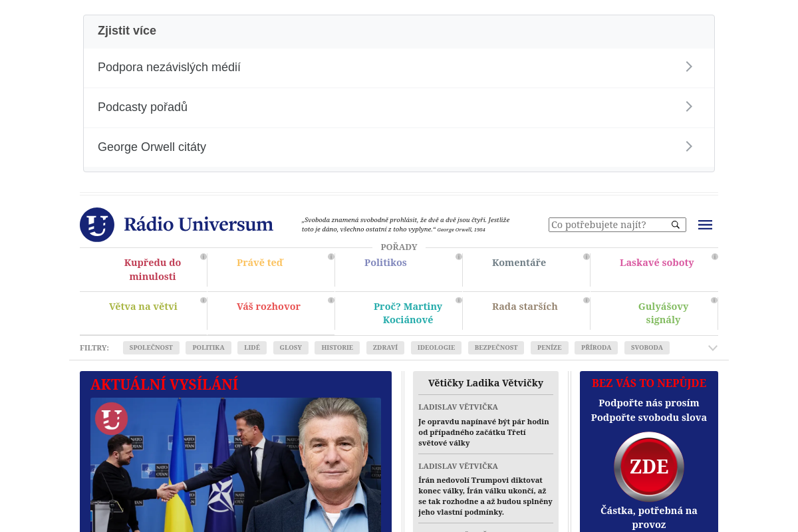Toggle the SPOLEČNOST filter
Image resolution: width=798 pixels, height=532 pixels.
[151, 347]
